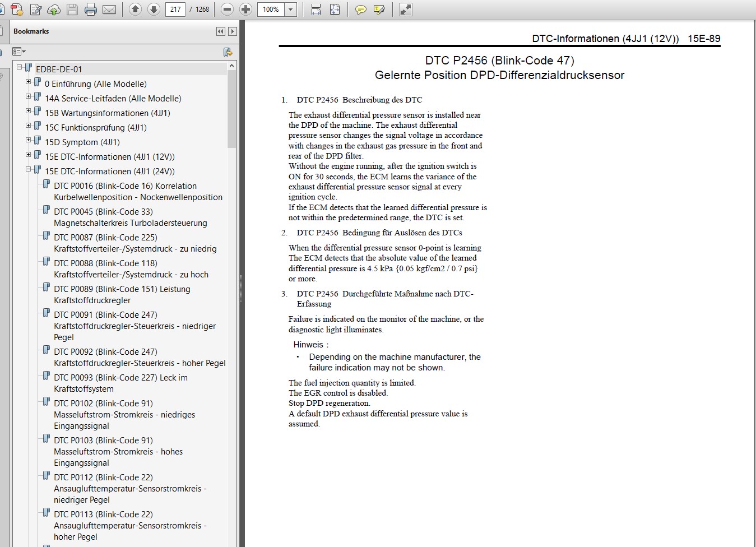Click the expand panel right-arrow button
The image size is (756, 547).
233,31
